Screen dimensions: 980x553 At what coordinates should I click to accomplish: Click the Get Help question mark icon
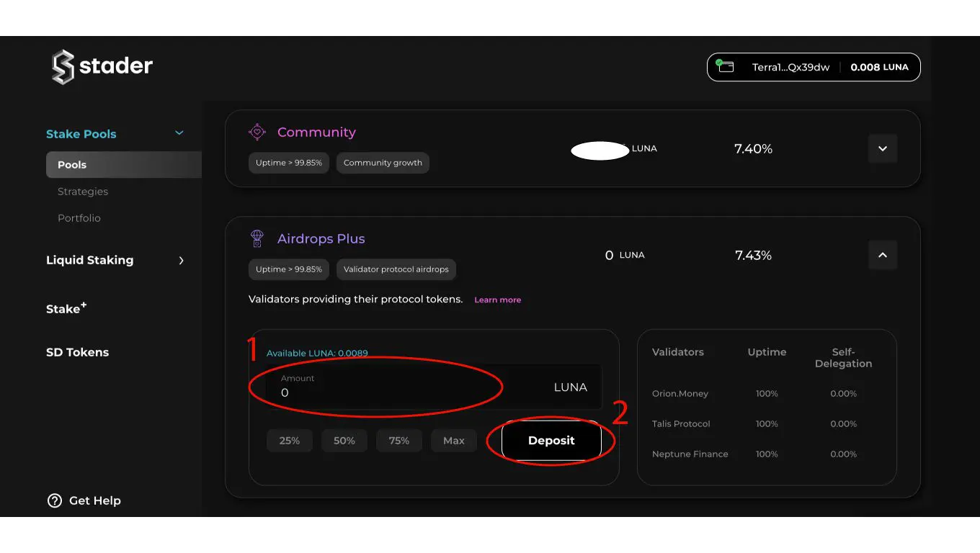55,500
